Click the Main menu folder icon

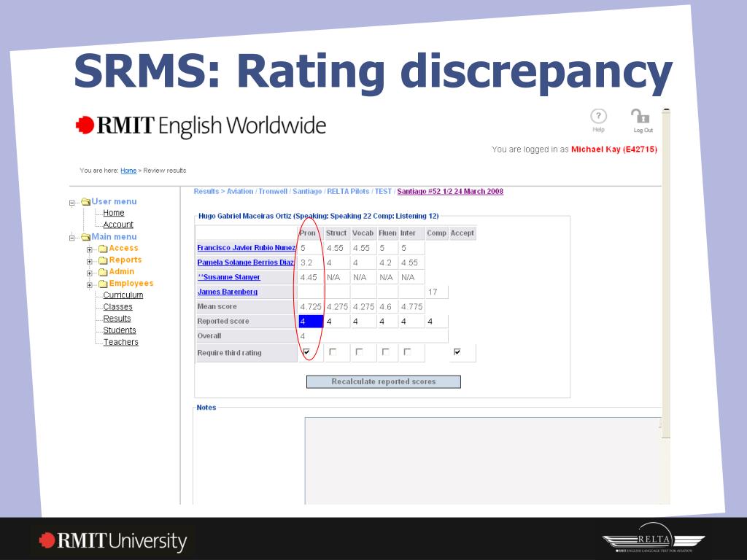[86, 237]
